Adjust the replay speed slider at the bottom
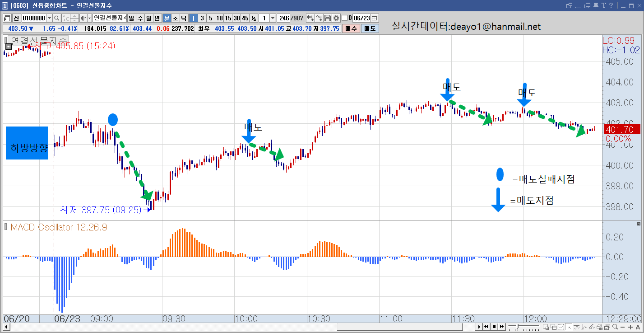Screen dimensions: 644x333 coord(518,326)
